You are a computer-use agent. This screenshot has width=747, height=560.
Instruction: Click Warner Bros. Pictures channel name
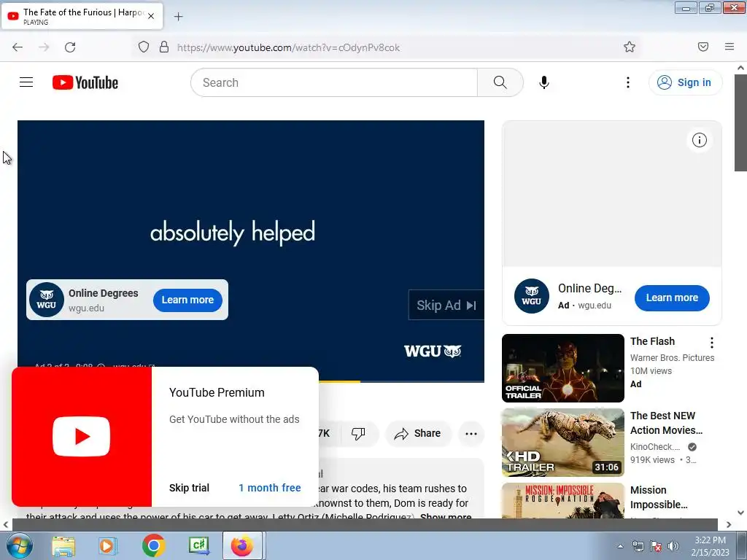click(672, 357)
